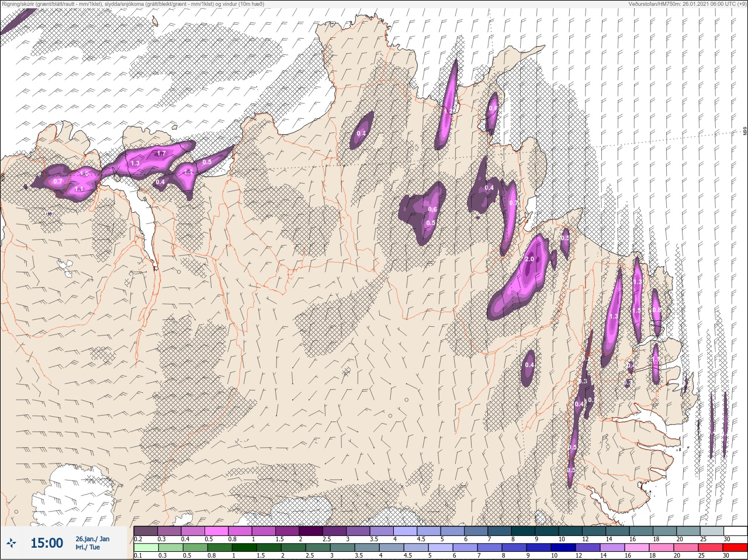Click the '0.2' label on the upper legend scale
748x560 pixels.
[x=138, y=539]
